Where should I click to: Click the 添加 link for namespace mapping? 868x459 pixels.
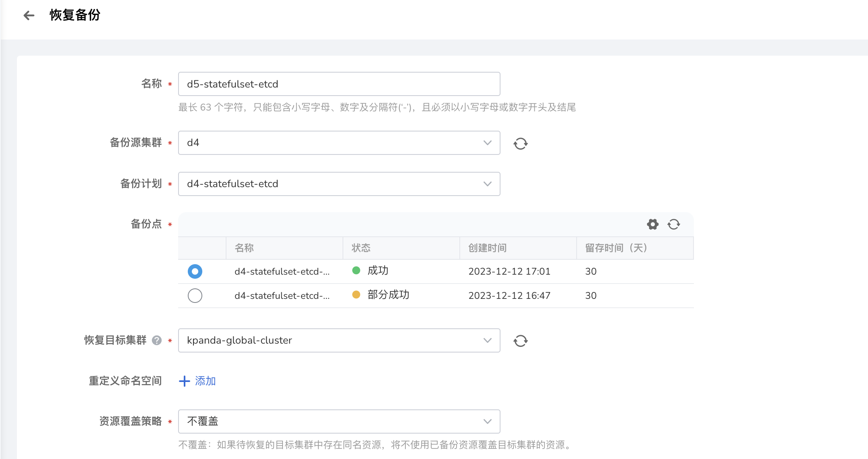click(x=205, y=381)
